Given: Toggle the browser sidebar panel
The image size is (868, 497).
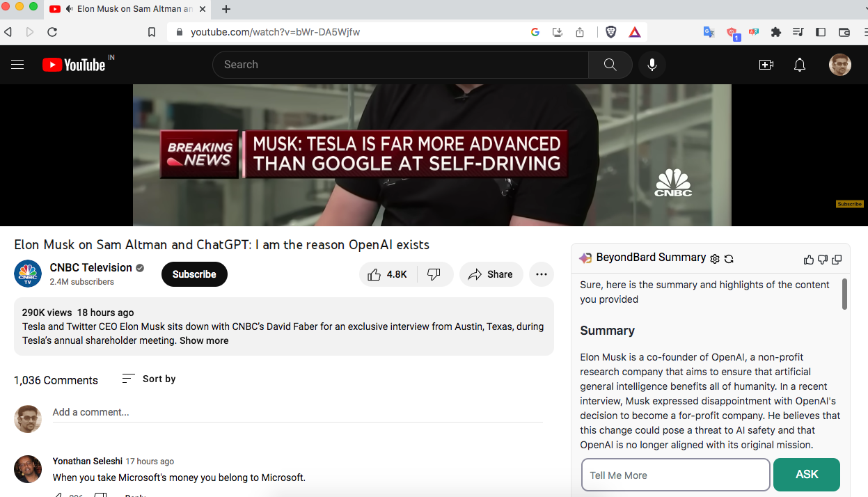Looking at the screenshot, I should (821, 32).
